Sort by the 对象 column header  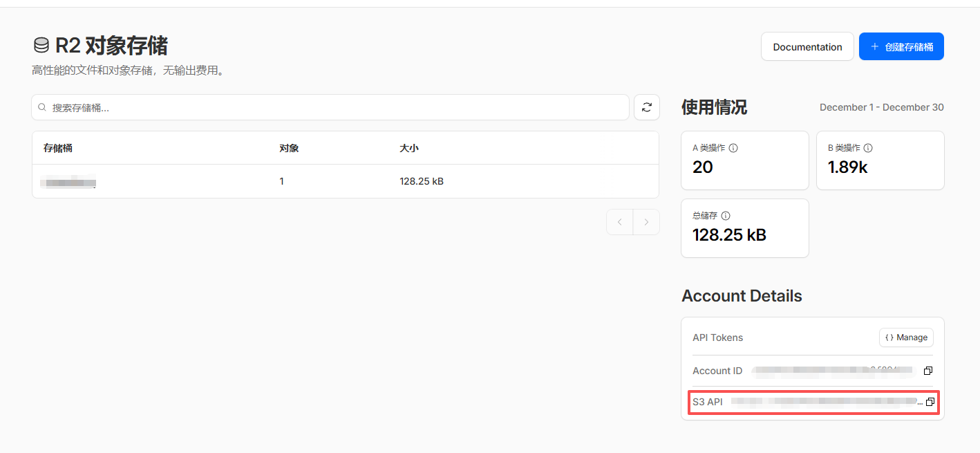coord(289,148)
